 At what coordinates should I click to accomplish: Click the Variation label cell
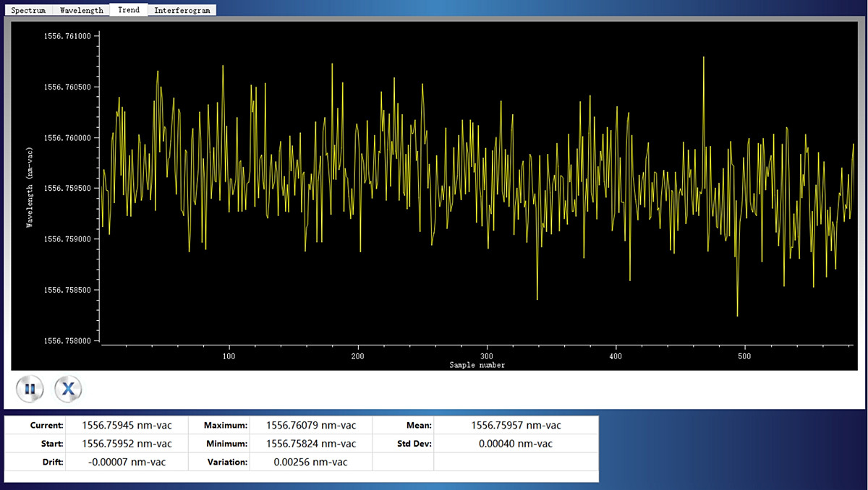pyautogui.click(x=219, y=462)
